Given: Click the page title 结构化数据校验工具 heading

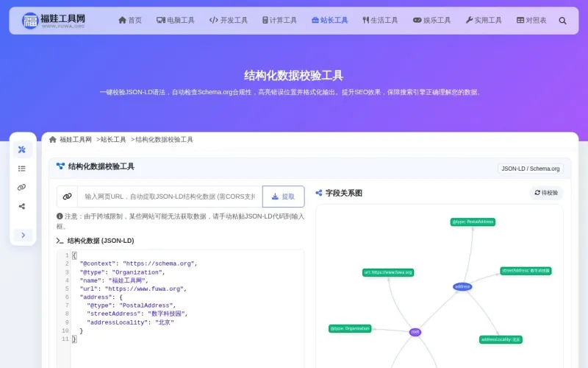Looking at the screenshot, I should [293, 76].
